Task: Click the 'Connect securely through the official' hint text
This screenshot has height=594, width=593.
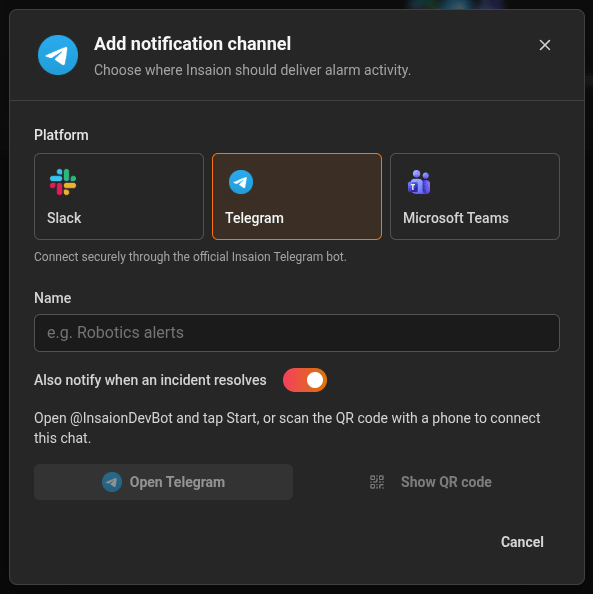Action: 190,256
